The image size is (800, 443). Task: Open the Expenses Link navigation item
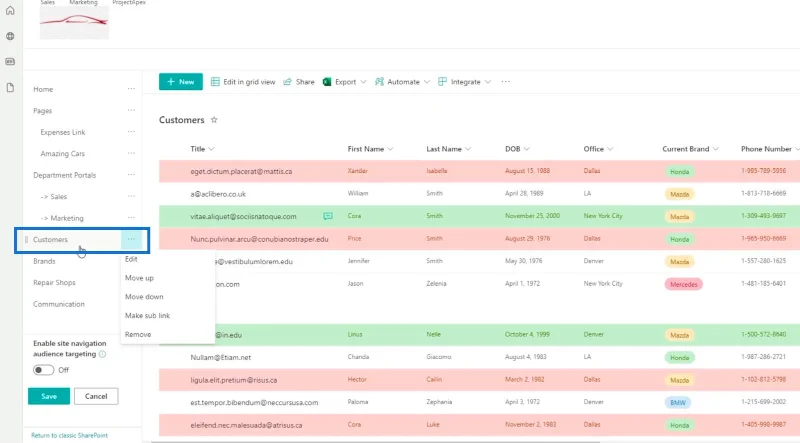point(63,132)
